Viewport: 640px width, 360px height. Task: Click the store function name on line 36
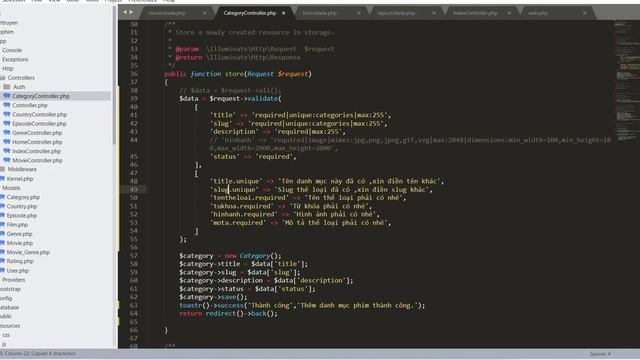coord(234,74)
